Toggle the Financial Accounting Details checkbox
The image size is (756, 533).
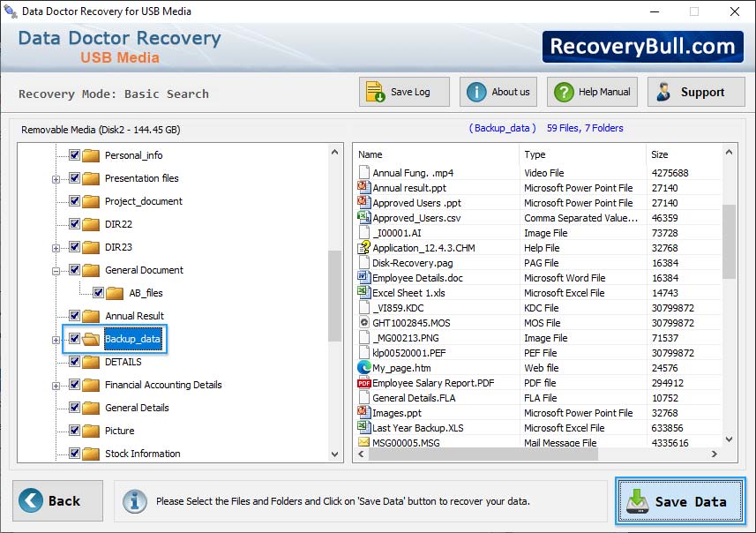[x=74, y=385]
